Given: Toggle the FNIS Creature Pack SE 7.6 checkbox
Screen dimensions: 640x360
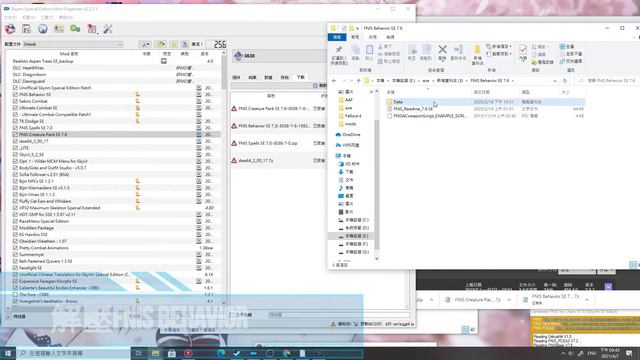Looking at the screenshot, I should (15, 134).
